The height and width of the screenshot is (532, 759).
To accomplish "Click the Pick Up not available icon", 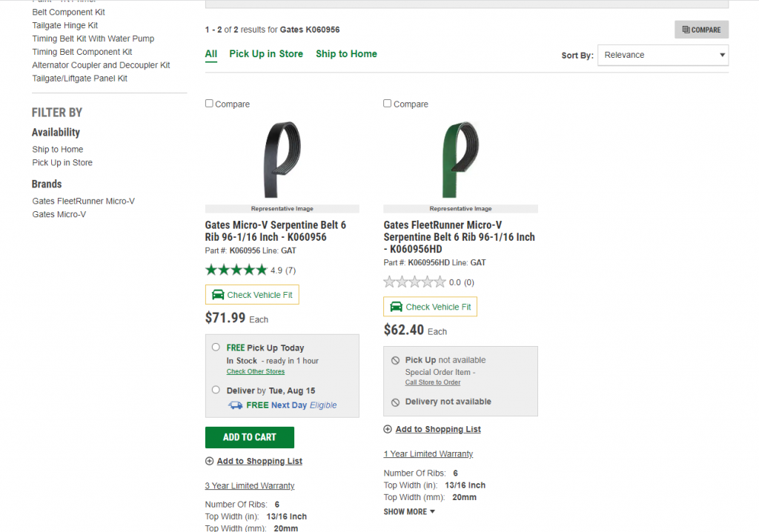I will coord(396,361).
